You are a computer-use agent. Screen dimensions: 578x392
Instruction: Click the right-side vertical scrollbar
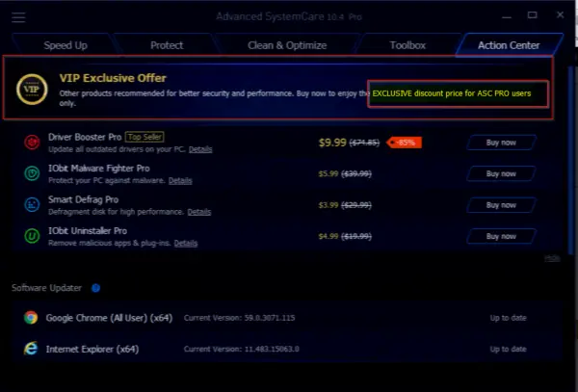pyautogui.click(x=570, y=158)
